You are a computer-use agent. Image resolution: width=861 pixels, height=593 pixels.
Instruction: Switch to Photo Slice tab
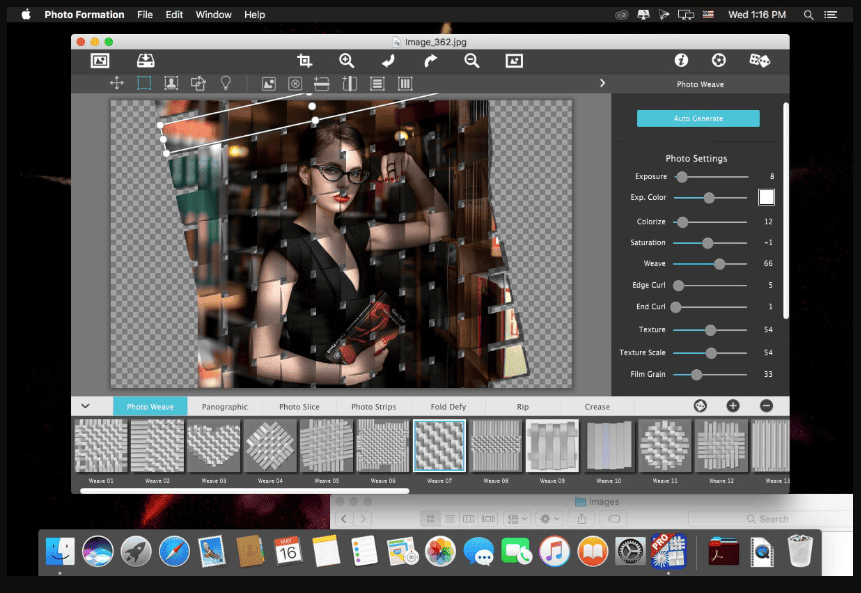[299, 407]
